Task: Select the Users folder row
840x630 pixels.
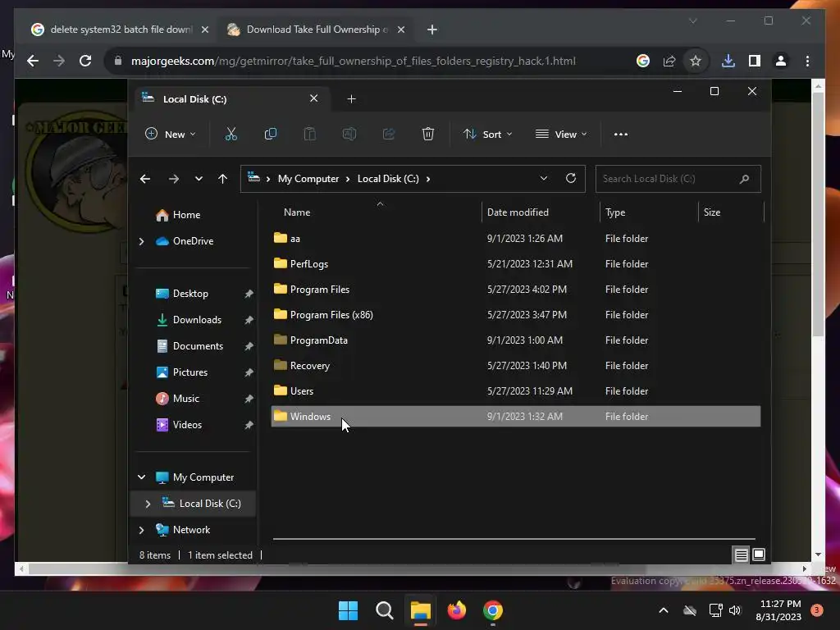Action: (515, 391)
